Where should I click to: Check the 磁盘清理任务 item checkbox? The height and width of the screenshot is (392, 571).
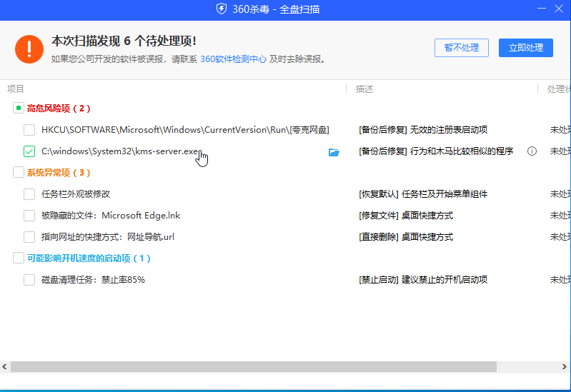tap(29, 280)
